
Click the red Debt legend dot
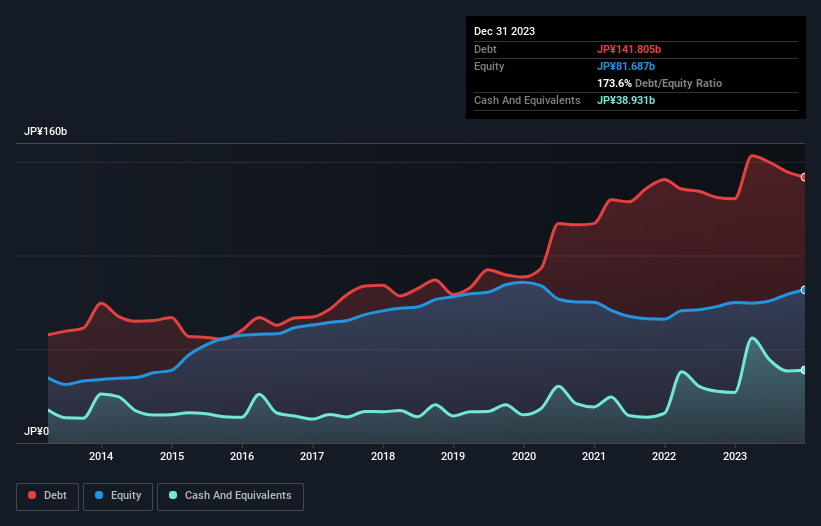tap(32, 495)
